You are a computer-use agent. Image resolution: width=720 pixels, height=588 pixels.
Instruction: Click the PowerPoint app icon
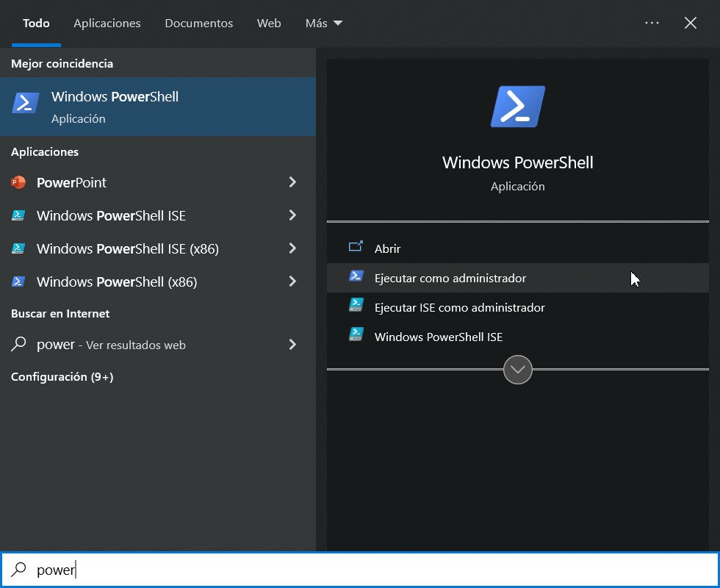coord(18,182)
